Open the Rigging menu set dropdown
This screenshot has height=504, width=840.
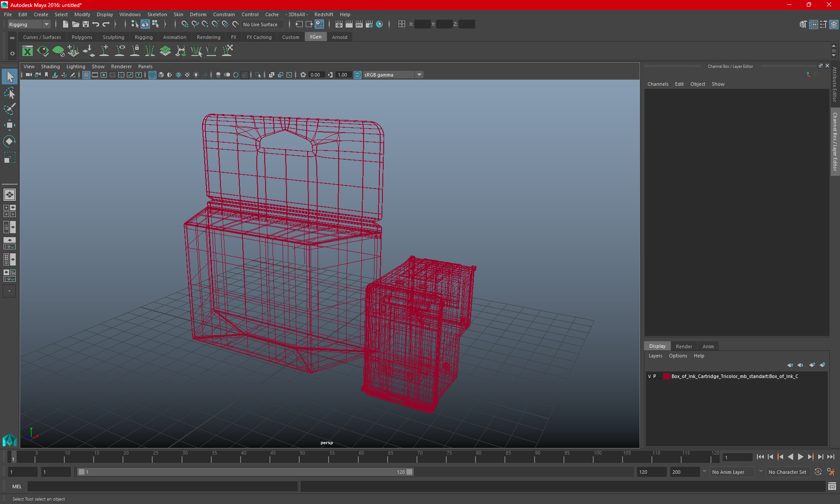click(29, 24)
